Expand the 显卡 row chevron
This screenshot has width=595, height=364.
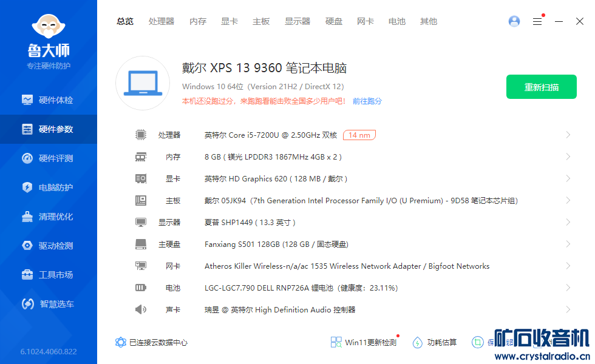coord(568,178)
